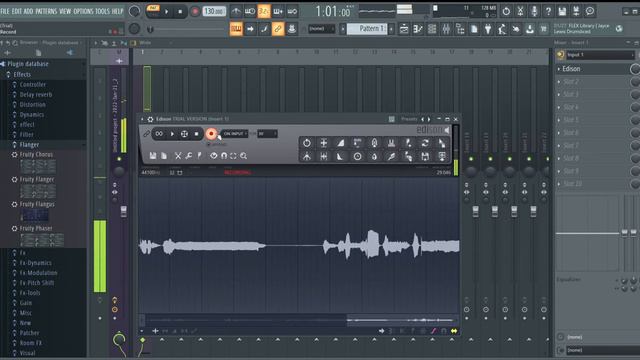This screenshot has height=360, width=640.
Task: Click Edison previous preset arrow
Action: (422, 119)
